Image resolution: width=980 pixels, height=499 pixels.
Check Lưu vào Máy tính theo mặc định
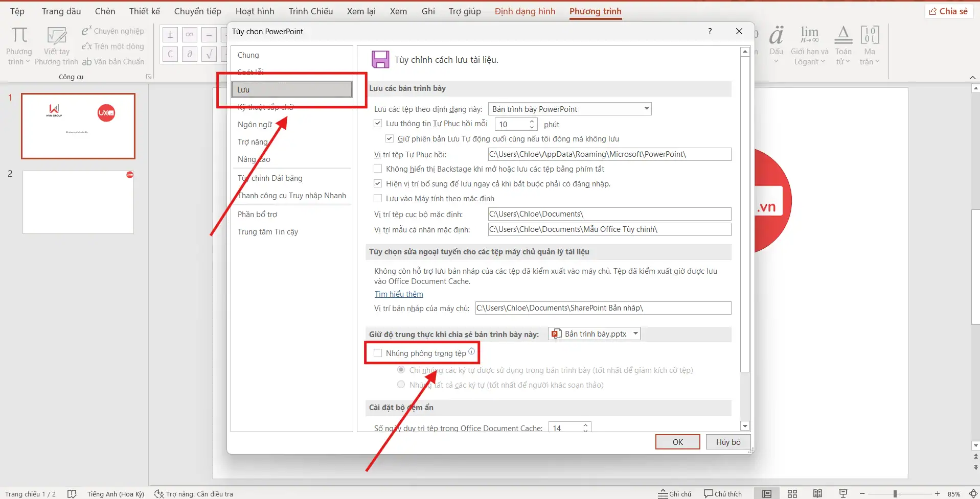(x=378, y=198)
